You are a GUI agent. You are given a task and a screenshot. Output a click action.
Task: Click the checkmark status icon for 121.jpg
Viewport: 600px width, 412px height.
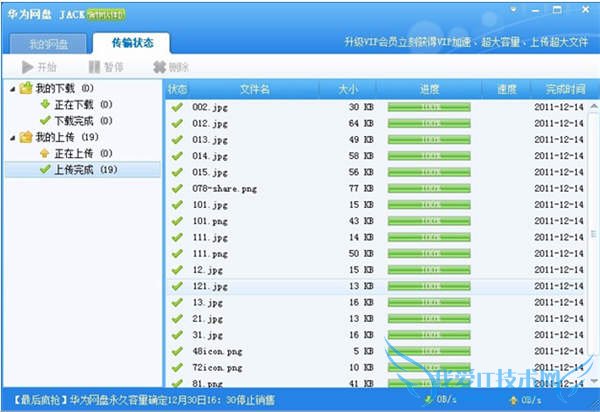pos(177,286)
